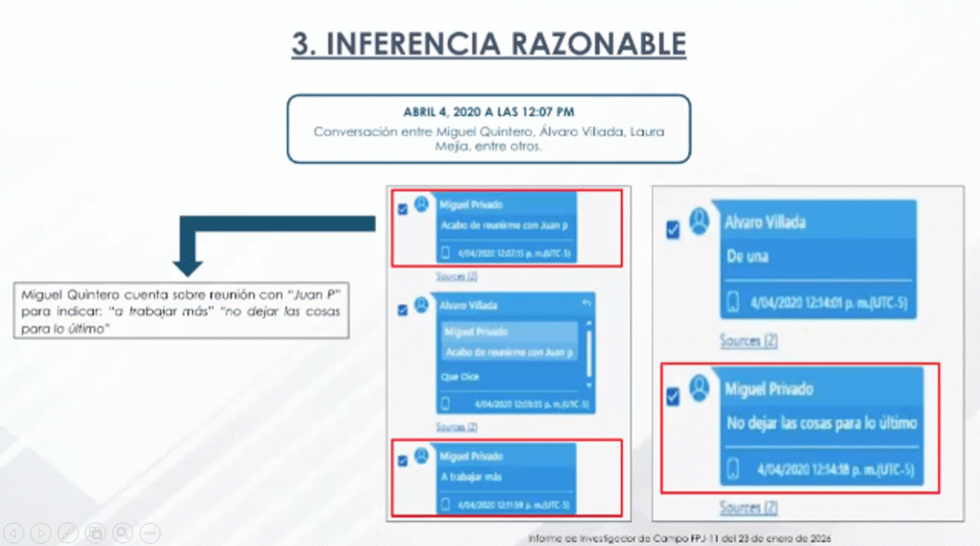Open 'Sources (2)' link under the 'De una' message
The height and width of the screenshot is (546, 980).
748,341
